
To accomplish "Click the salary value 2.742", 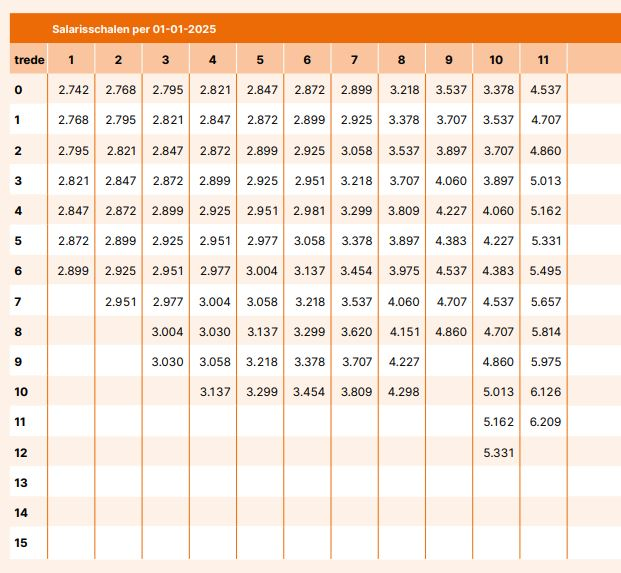I will [74, 91].
